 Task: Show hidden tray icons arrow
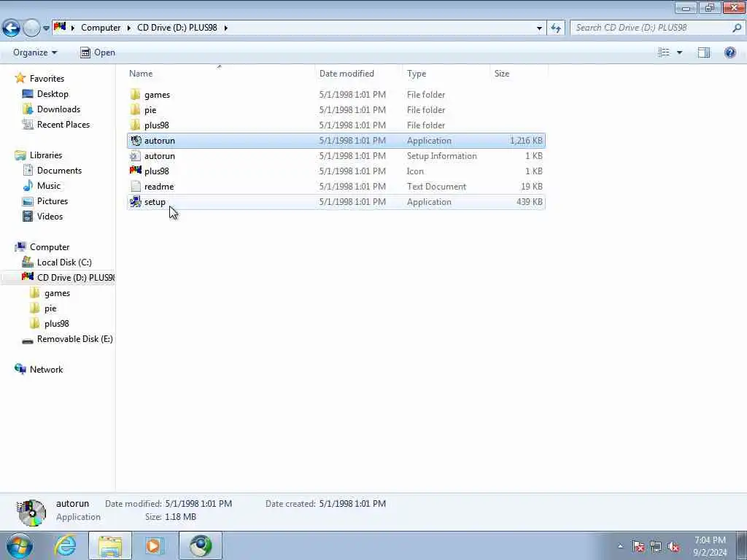(x=620, y=546)
